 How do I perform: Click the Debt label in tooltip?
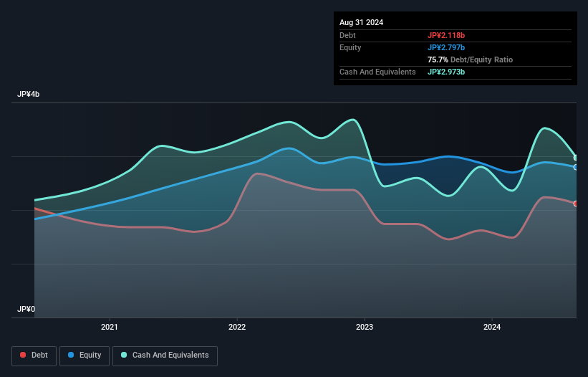pos(347,35)
